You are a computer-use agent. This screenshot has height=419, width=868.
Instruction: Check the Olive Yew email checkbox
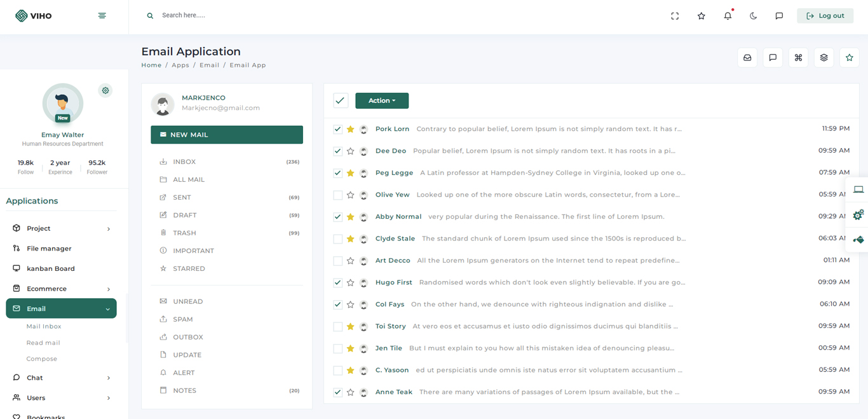point(338,195)
